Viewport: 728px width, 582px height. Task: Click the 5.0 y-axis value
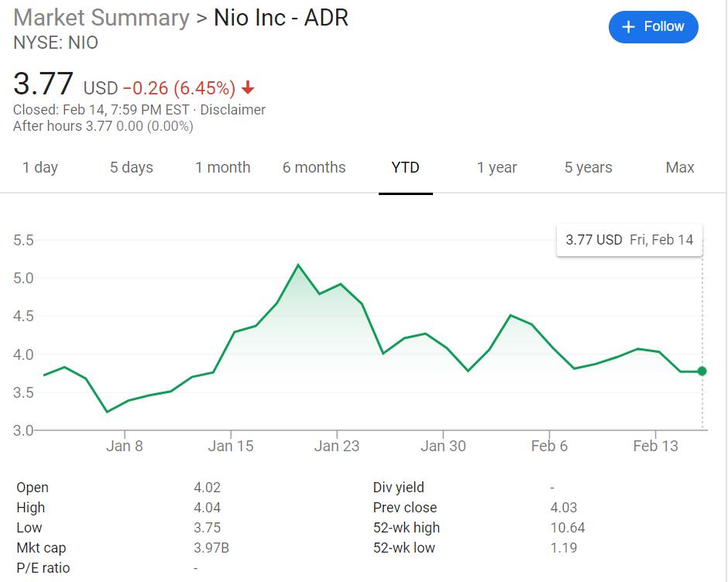click(x=23, y=278)
